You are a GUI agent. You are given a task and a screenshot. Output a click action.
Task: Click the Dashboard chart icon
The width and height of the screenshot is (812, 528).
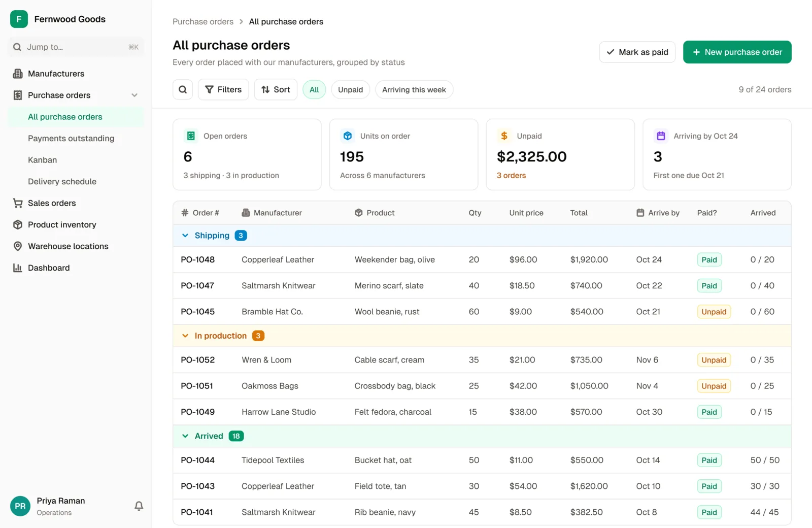pos(18,268)
